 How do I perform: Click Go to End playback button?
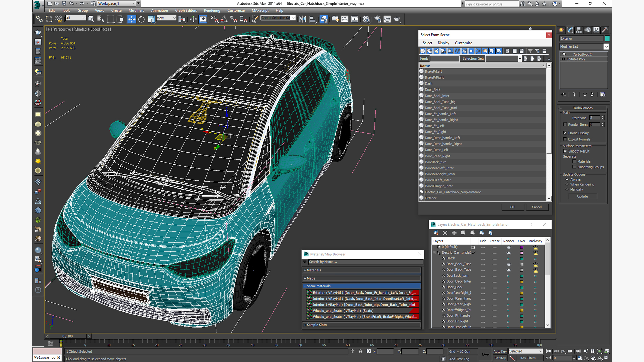(x=578, y=351)
